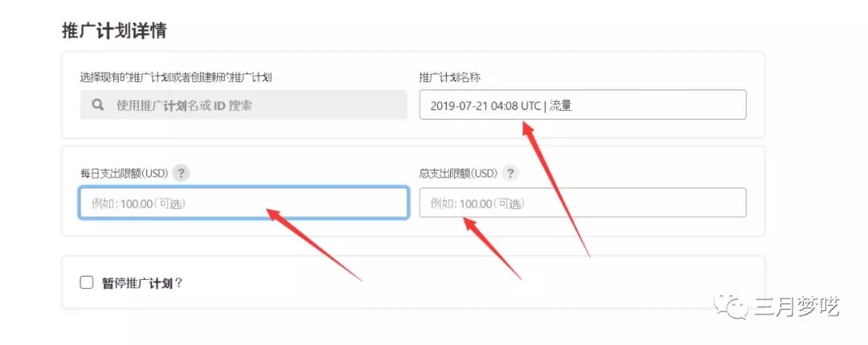Viewport: 868px width, 345px height.
Task: Click the 三月梦呓 watermark text
Action: pos(796,306)
